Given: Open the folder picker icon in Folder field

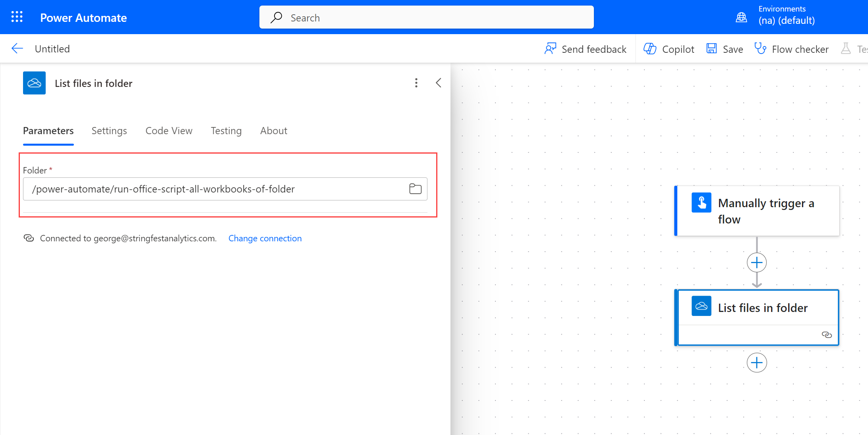Looking at the screenshot, I should click(x=415, y=189).
